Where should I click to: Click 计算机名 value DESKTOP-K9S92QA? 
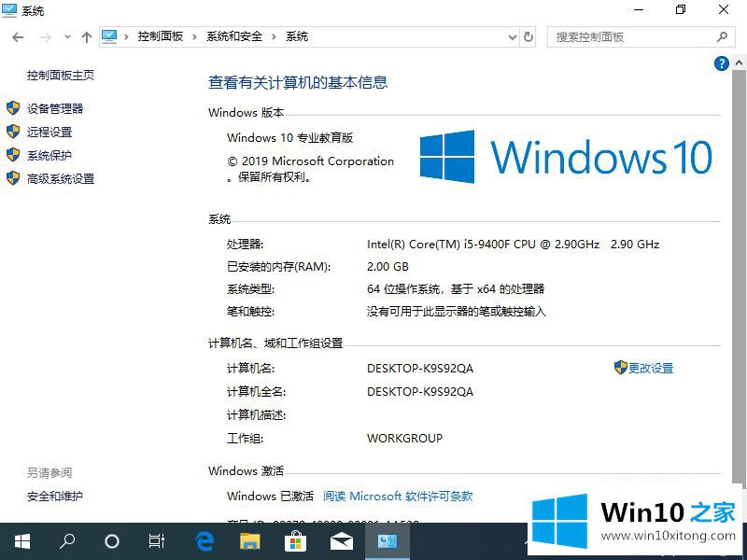(420, 369)
